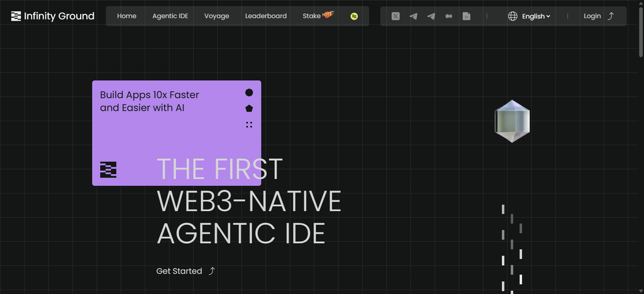
Task: Click the yellow round token icon in navbar
Action: [354, 16]
